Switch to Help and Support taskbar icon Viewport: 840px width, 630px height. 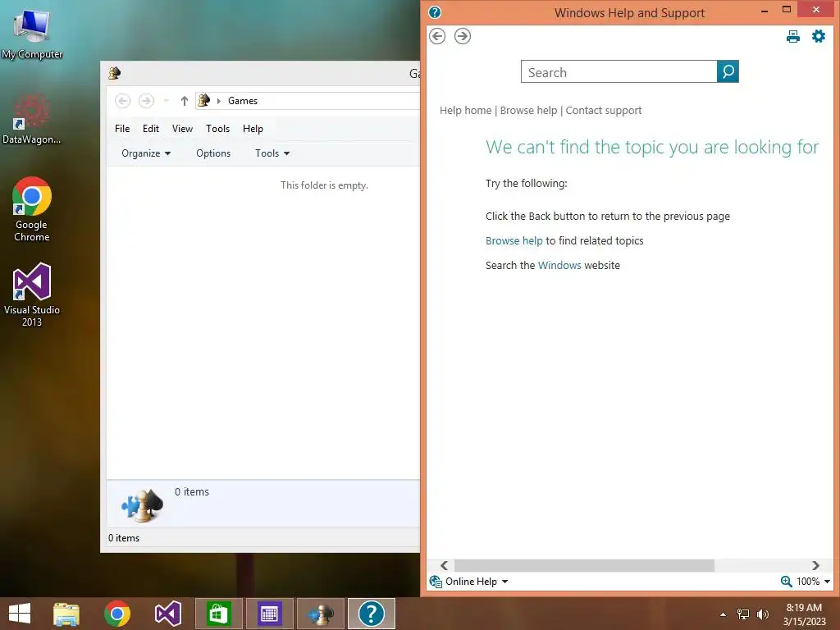point(372,614)
